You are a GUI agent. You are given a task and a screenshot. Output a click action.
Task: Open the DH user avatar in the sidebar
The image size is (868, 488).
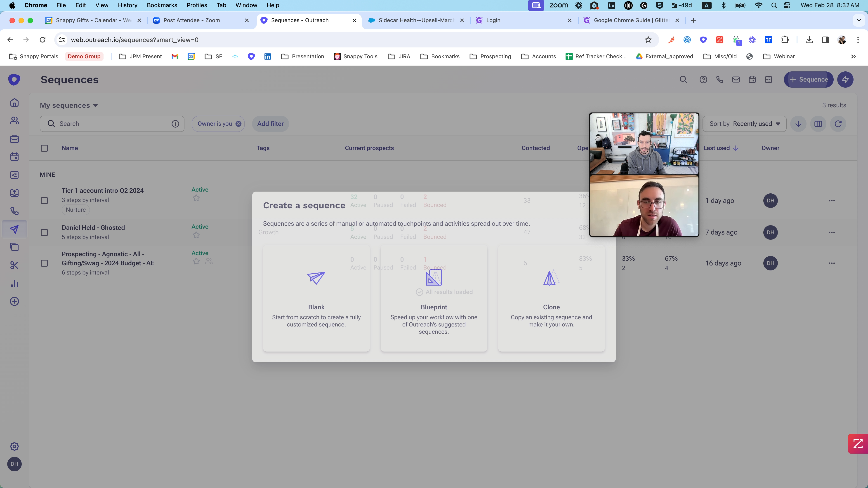[x=14, y=464]
